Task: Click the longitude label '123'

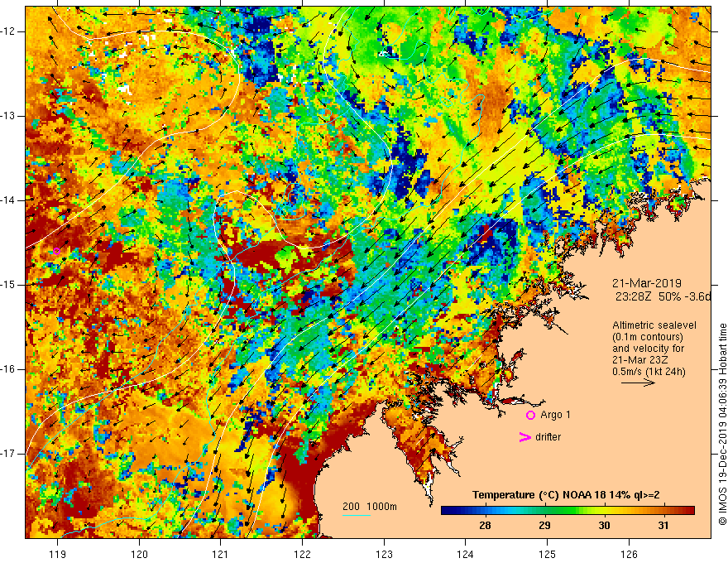Action: click(384, 554)
